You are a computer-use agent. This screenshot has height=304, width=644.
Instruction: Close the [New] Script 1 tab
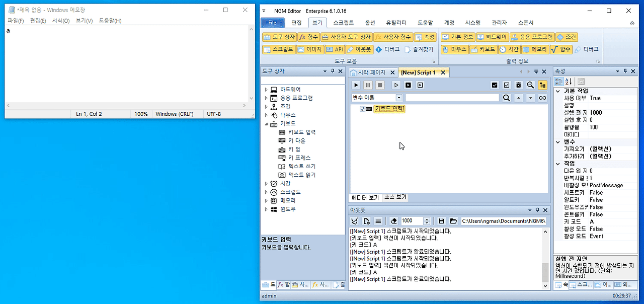coord(443,72)
